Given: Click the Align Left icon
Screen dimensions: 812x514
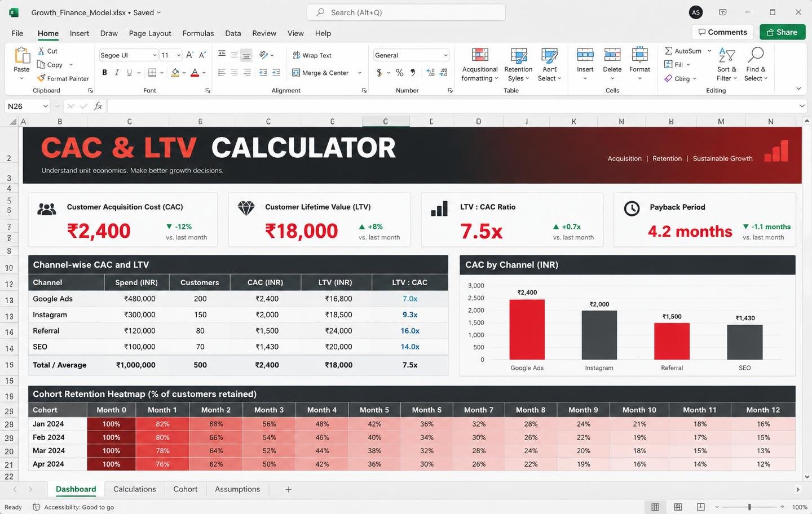Looking at the screenshot, I should coord(222,73).
